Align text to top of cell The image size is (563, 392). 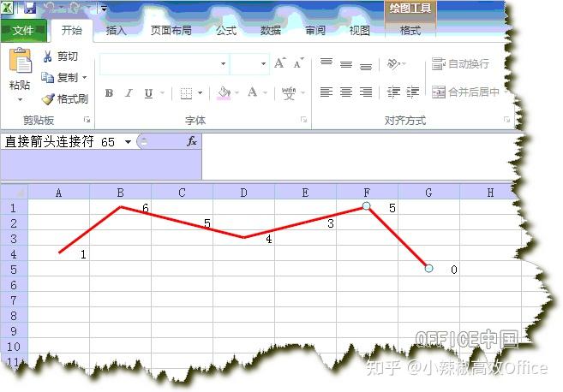[x=326, y=63]
